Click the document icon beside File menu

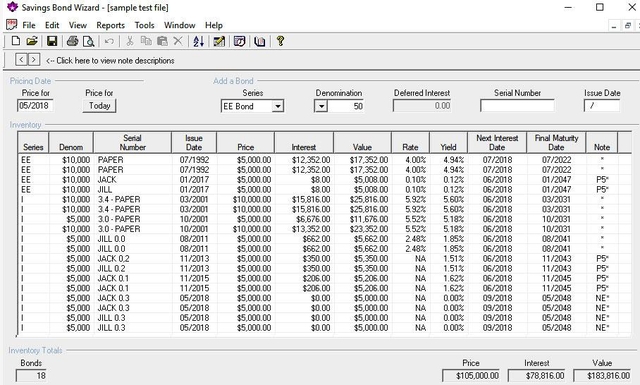tap(11, 24)
